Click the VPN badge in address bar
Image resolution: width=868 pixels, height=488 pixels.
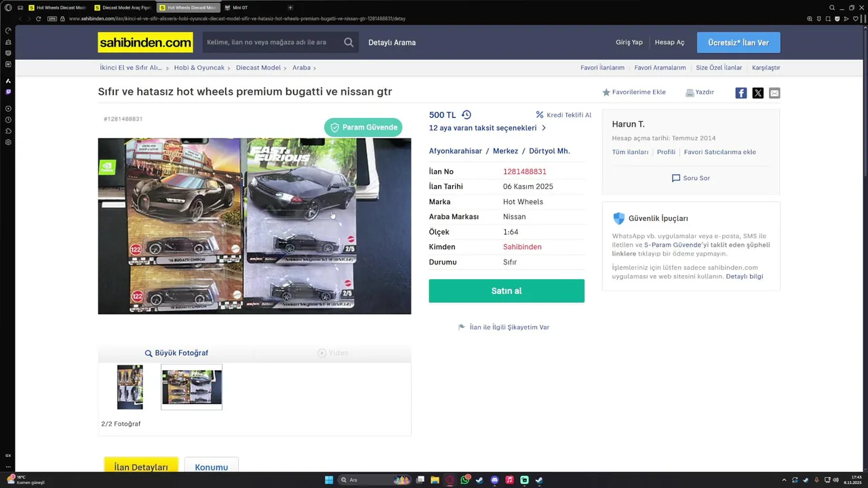point(52,19)
